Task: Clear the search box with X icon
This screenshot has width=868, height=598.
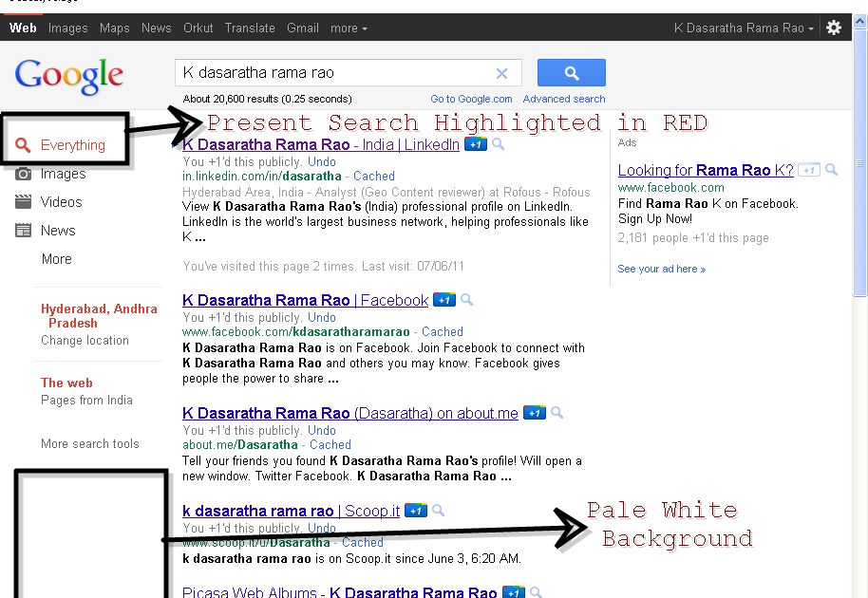Action: tap(501, 73)
